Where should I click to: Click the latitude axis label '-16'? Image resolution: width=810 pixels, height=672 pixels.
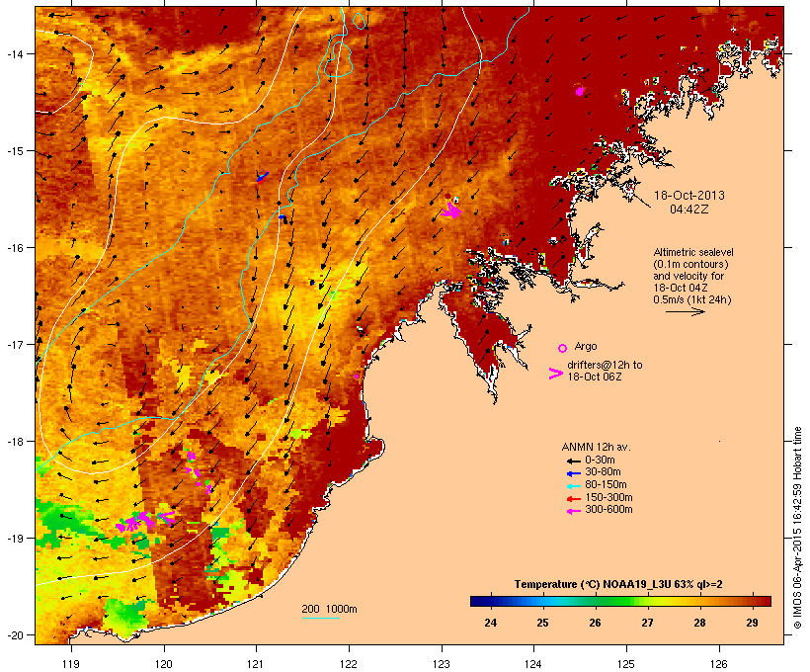[x=14, y=248]
